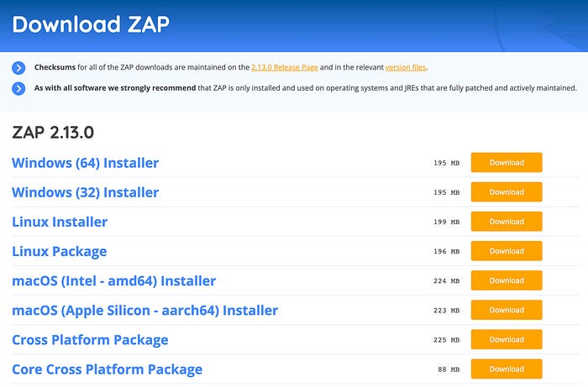Open macOS (Apple Silicon - aarch64) Installer title
588x387 pixels.
145,311
